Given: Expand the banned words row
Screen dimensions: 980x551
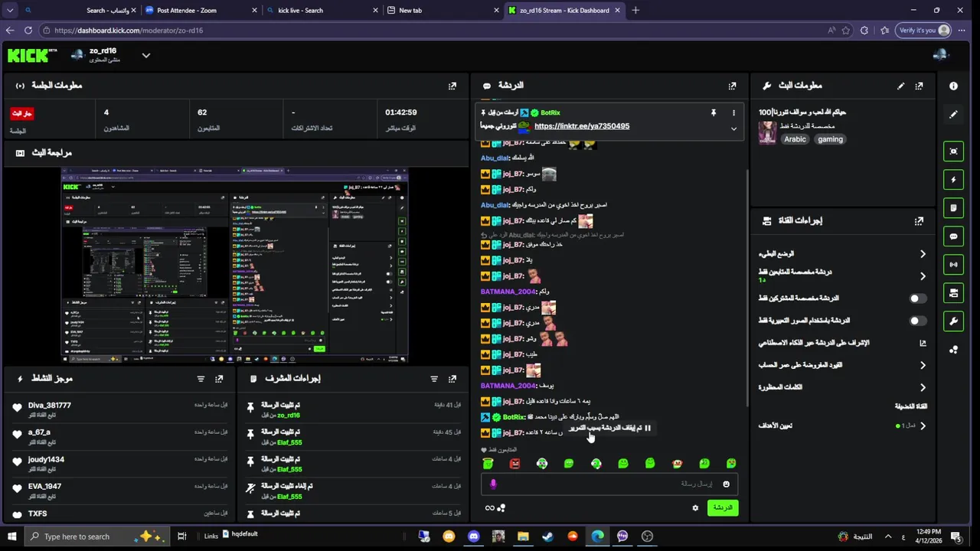Looking at the screenshot, I should (842, 387).
